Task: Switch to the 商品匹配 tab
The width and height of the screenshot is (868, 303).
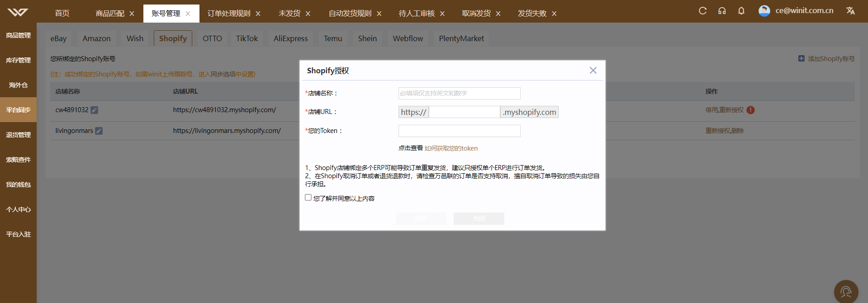Action: (110, 14)
